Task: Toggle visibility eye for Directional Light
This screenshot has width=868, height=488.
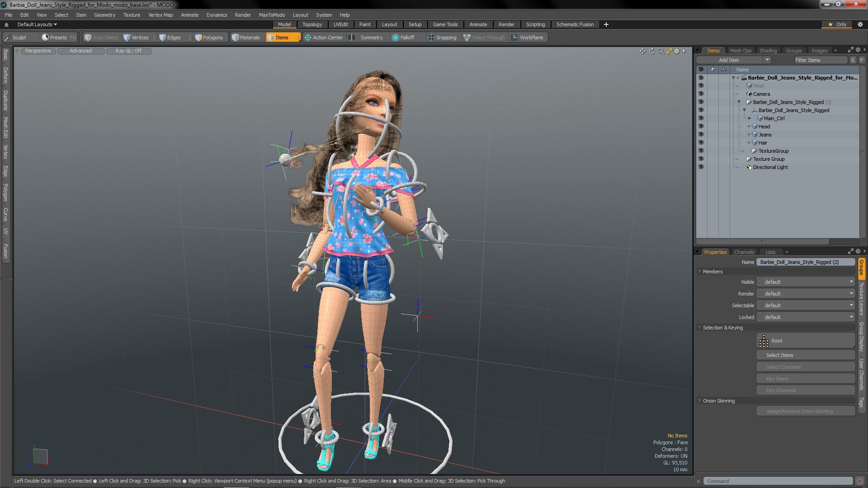Action: pos(701,167)
